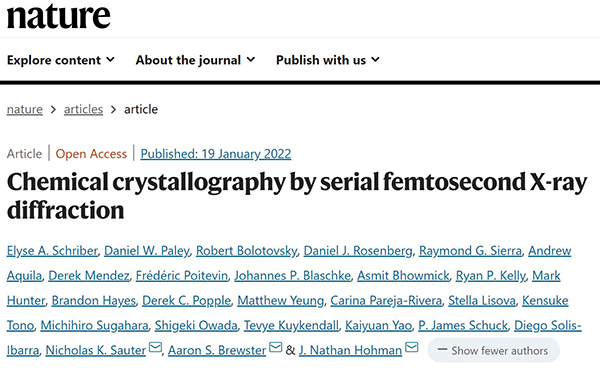Screen dimensions: 600x368
Task: Open author Frédéric Poitevin
Action: click(182, 276)
